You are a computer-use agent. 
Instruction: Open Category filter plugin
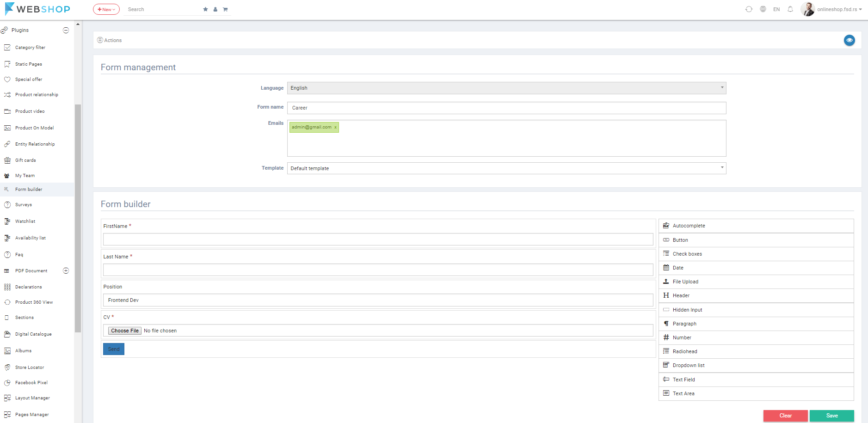(x=30, y=48)
